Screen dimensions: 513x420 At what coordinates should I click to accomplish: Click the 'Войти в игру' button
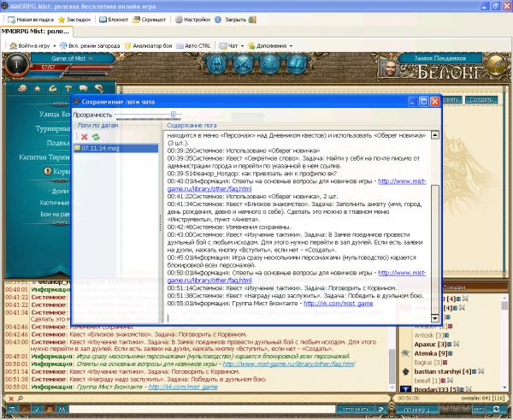29,46
